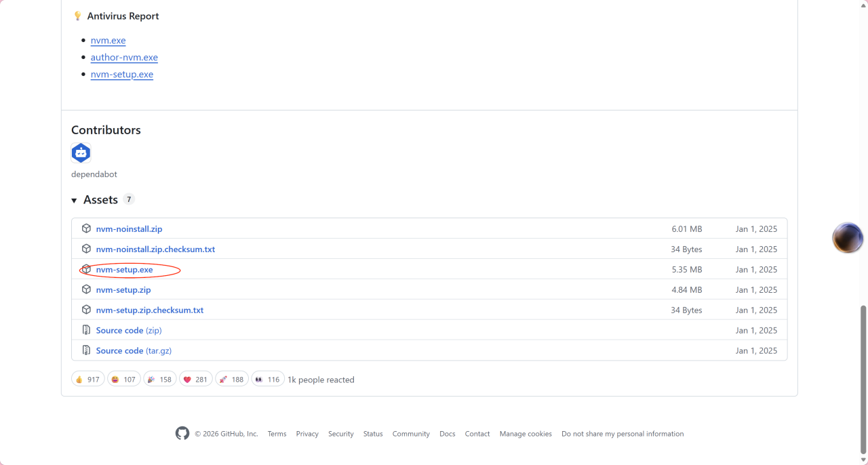Click package icon beside nvm-setup.zip
This screenshot has width=868, height=465.
coord(86,289)
